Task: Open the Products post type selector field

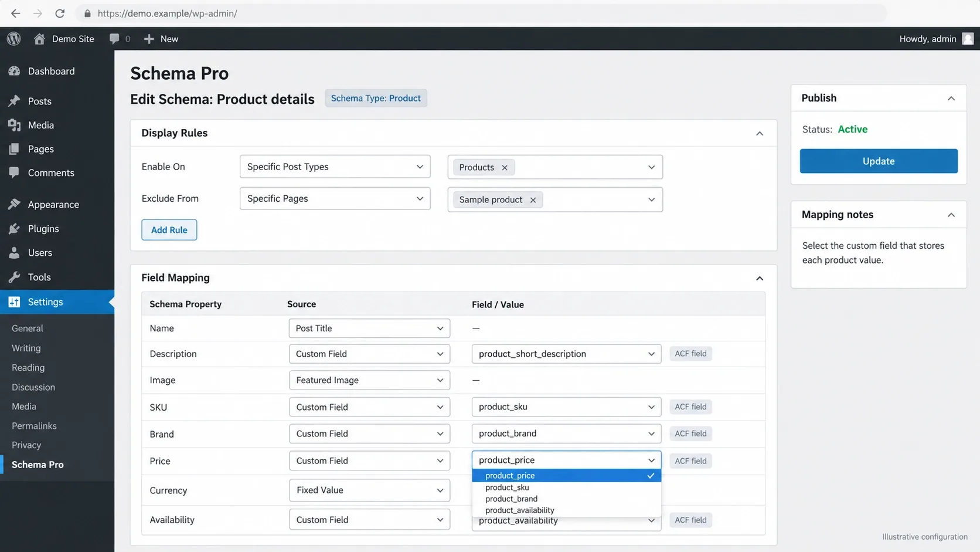Action: [555, 167]
